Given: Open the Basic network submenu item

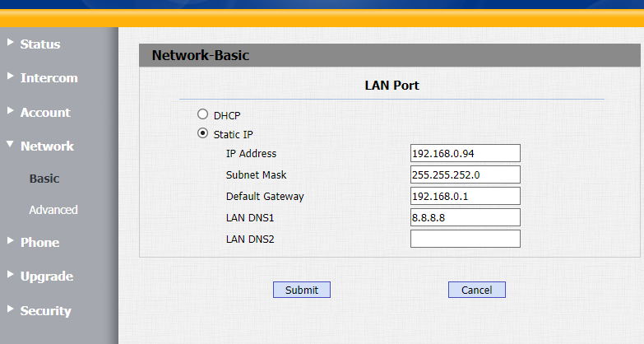Looking at the screenshot, I should click(44, 178).
